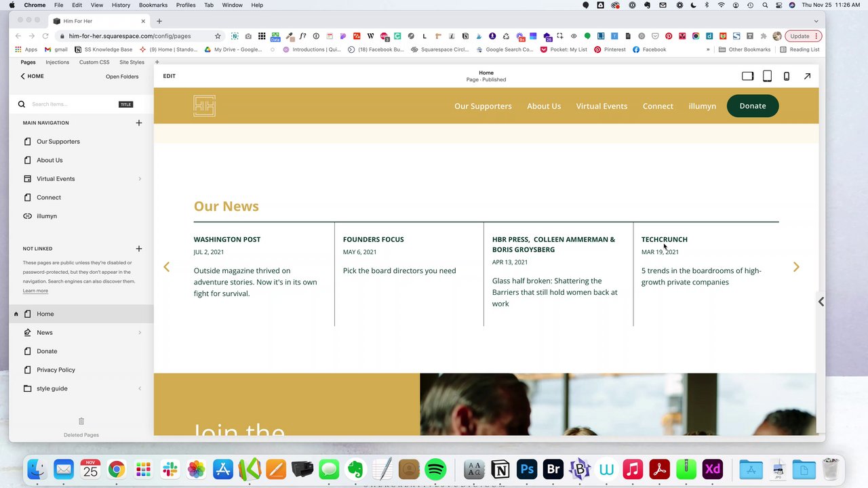Open Finder from the Dock

(37, 469)
